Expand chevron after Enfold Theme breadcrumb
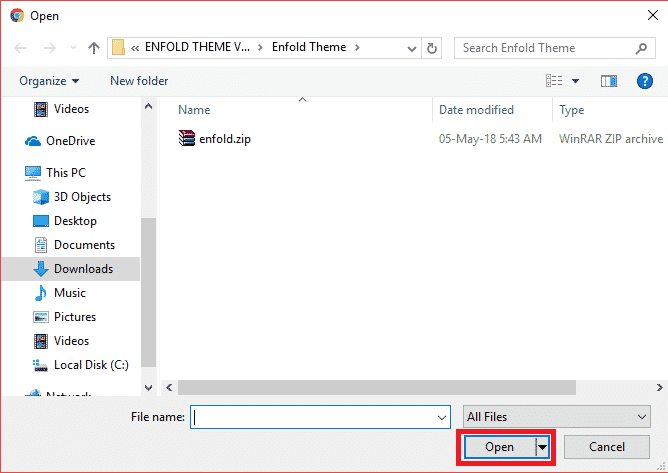Viewport: 668px width, 473px height. 357,47
